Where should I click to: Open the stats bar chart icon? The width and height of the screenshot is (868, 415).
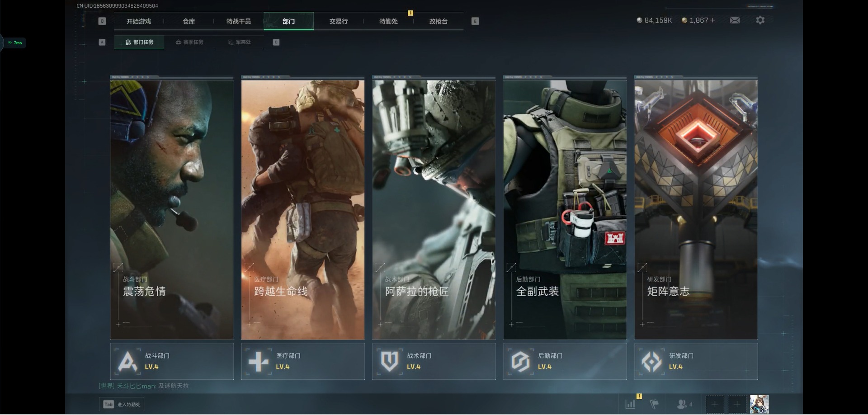coord(630,404)
